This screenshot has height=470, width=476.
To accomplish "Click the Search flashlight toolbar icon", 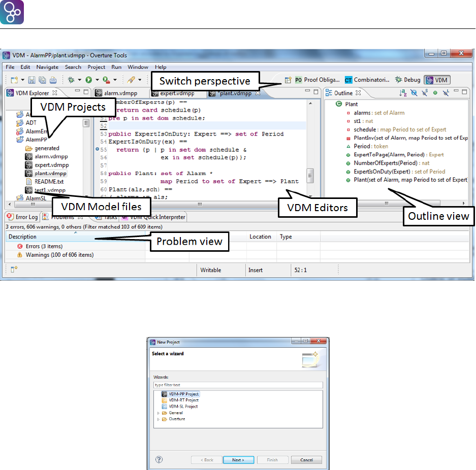I will [131, 80].
